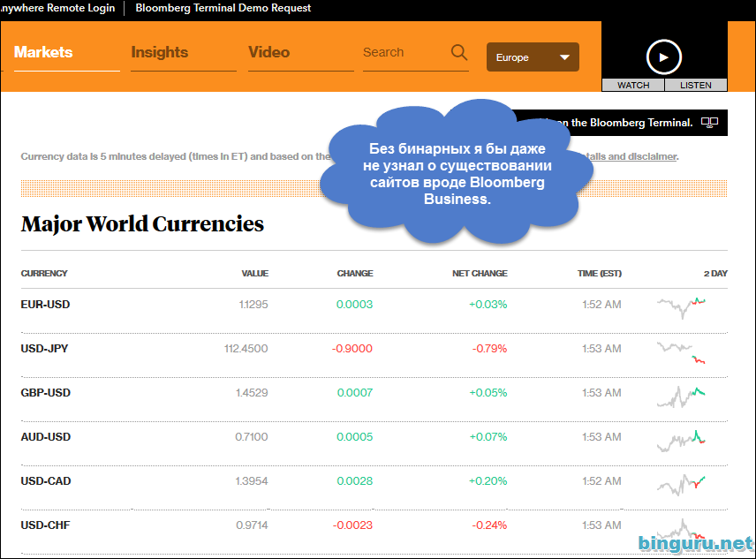This screenshot has width=756, height=559.
Task: Click the EUR-USD time 1:52 AM
Action: point(601,305)
